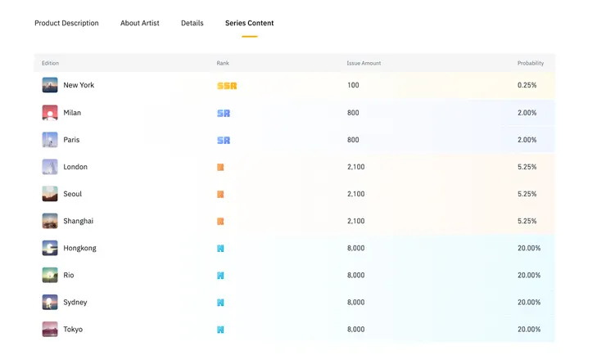Click the New York edition thumbnail
This screenshot has height=364, width=606.
click(50, 85)
